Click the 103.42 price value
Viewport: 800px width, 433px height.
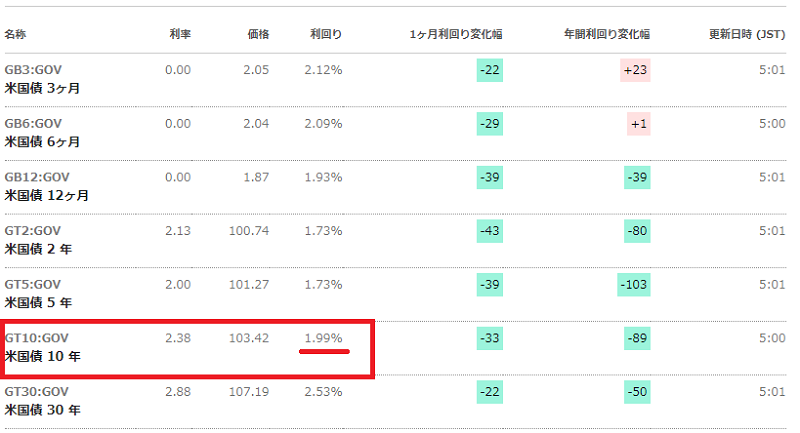point(249,338)
